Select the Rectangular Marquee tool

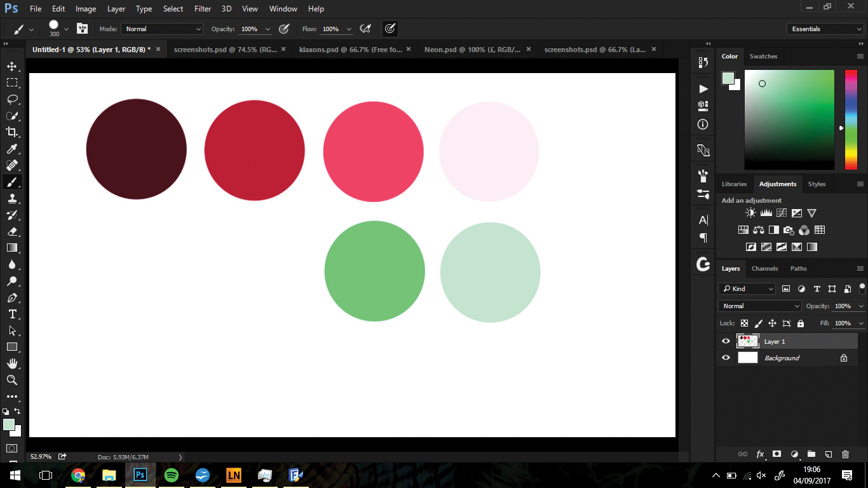click(11, 83)
